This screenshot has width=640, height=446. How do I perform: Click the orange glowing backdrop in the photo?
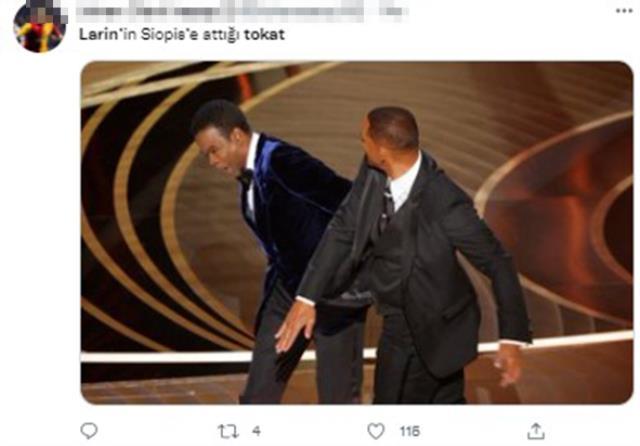pos(571,229)
